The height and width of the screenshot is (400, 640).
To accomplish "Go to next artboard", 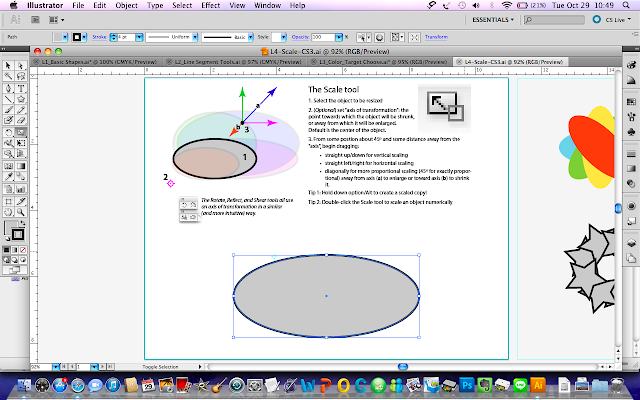I will (x=103, y=367).
